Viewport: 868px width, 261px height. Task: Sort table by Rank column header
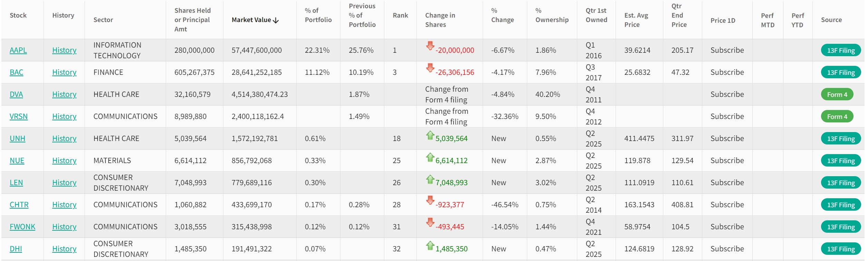(400, 16)
